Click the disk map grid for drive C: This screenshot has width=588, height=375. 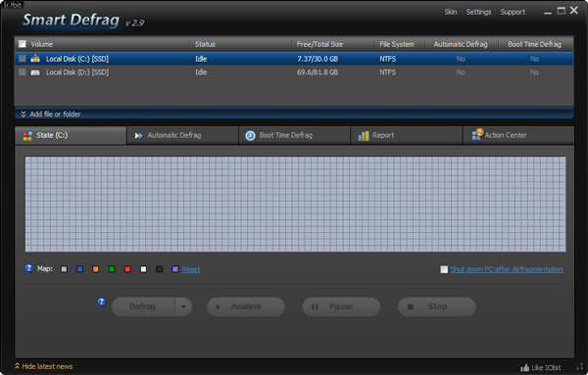(x=296, y=205)
